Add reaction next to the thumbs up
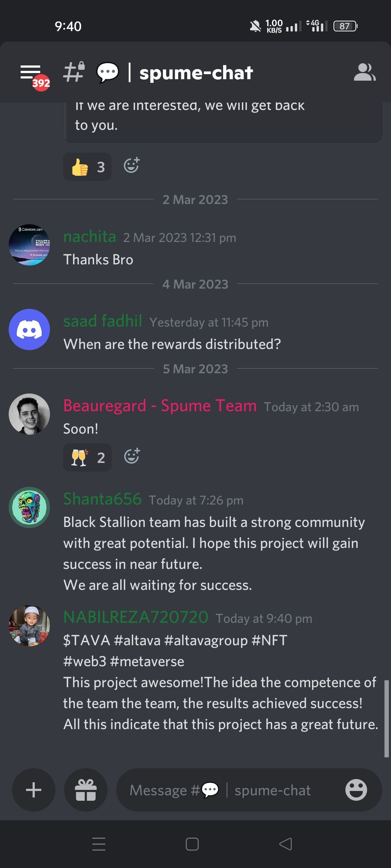This screenshot has height=868, width=391. click(x=131, y=165)
